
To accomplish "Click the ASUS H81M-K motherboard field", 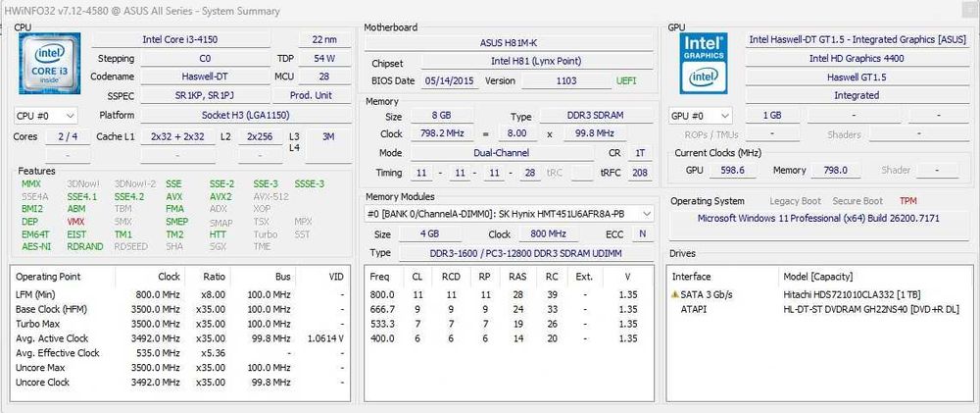I will [509, 42].
